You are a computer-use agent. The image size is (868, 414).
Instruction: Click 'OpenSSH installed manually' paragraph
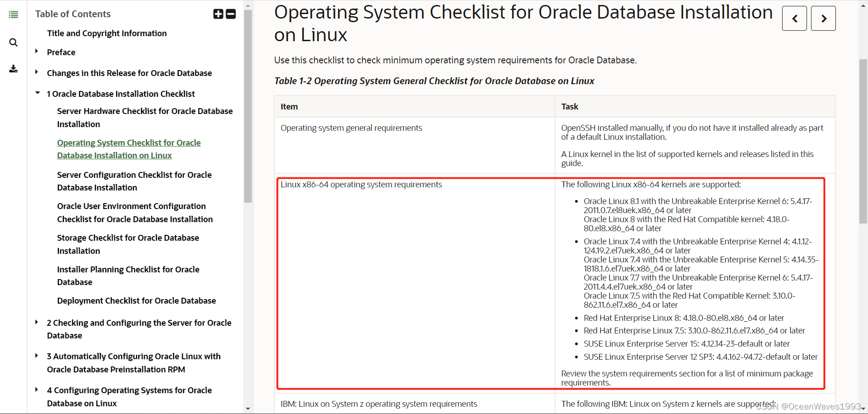click(x=692, y=133)
